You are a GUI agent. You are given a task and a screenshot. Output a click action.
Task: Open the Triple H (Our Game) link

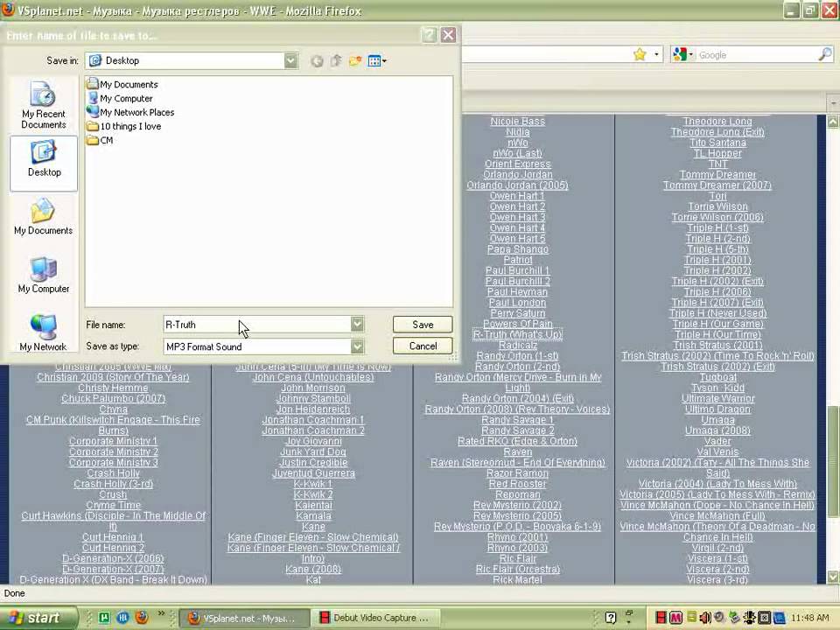pos(717,324)
